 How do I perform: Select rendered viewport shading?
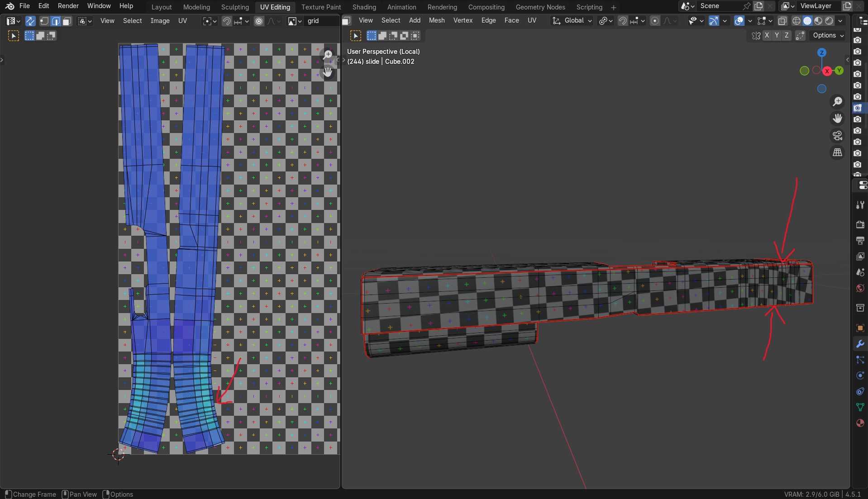click(x=829, y=20)
